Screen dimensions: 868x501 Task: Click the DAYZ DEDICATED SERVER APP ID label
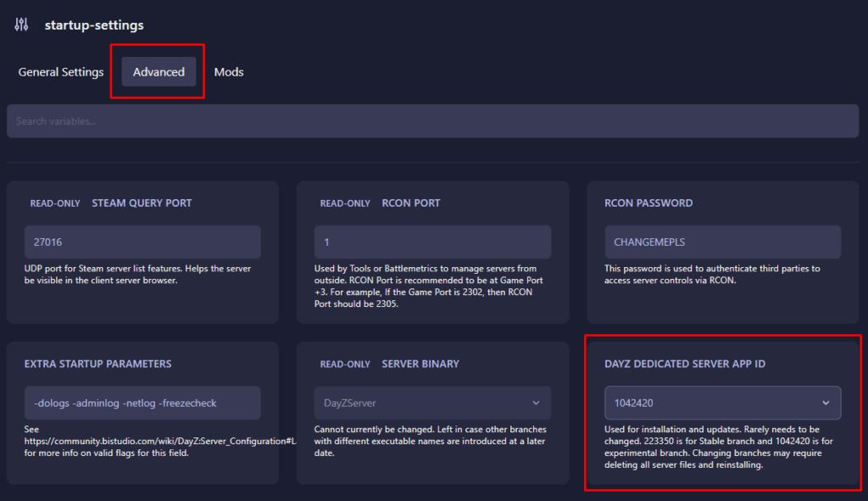(x=685, y=364)
